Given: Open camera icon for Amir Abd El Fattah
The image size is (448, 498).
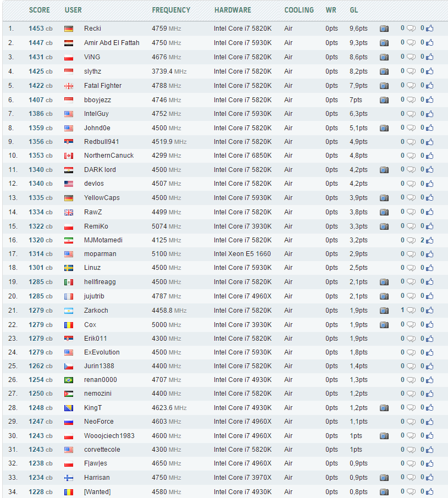Looking at the screenshot, I should coord(384,43).
